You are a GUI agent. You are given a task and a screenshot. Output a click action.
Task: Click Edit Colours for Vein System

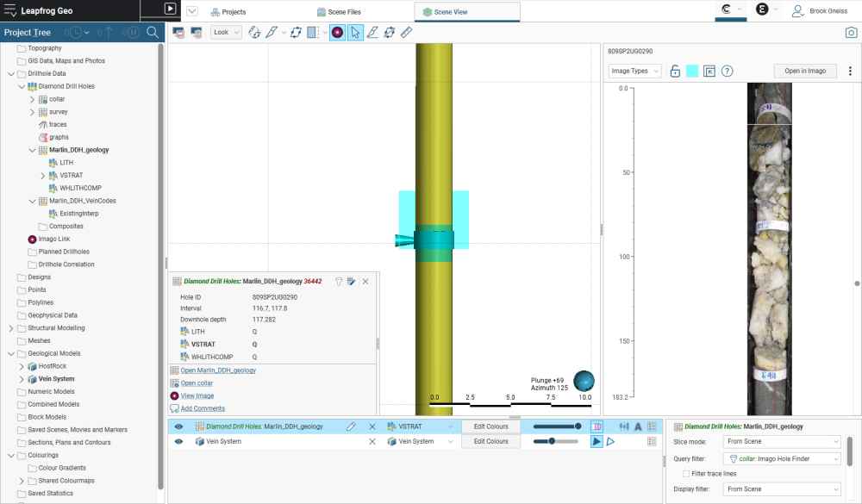click(x=491, y=441)
